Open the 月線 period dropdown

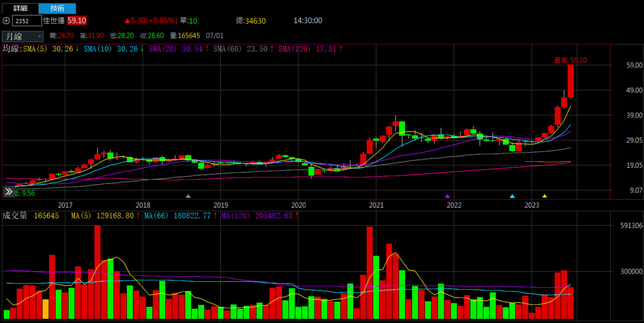(23, 36)
